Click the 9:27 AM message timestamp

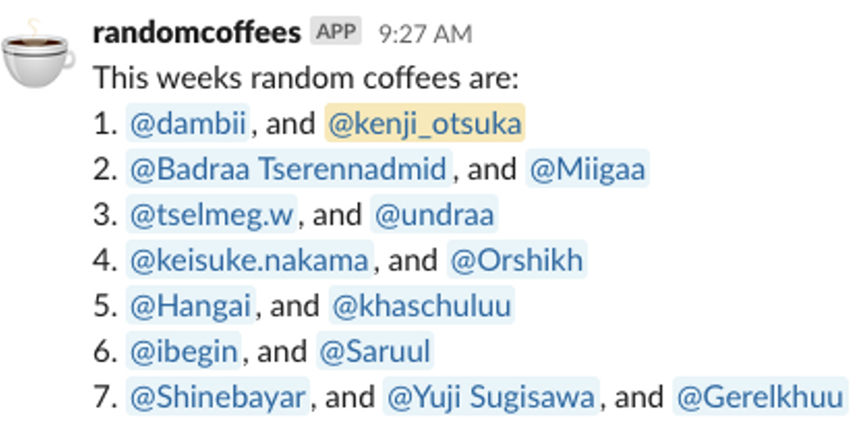[x=425, y=34]
